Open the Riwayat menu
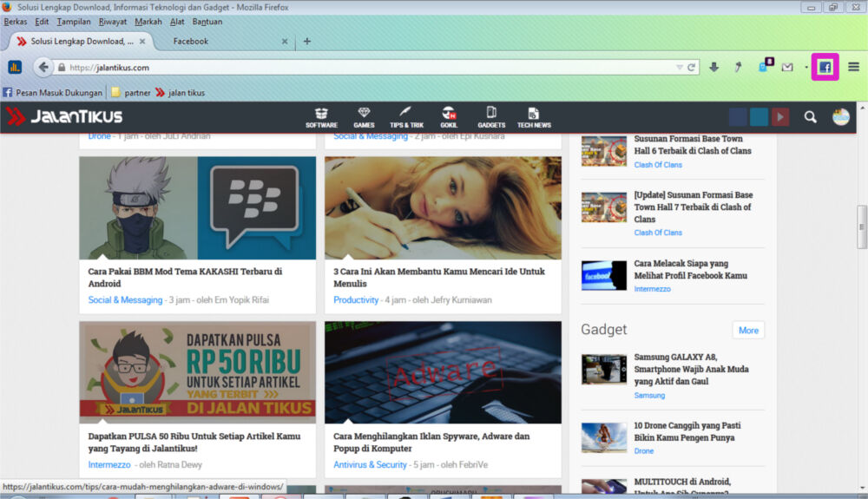This screenshot has height=499, width=868. tap(113, 22)
